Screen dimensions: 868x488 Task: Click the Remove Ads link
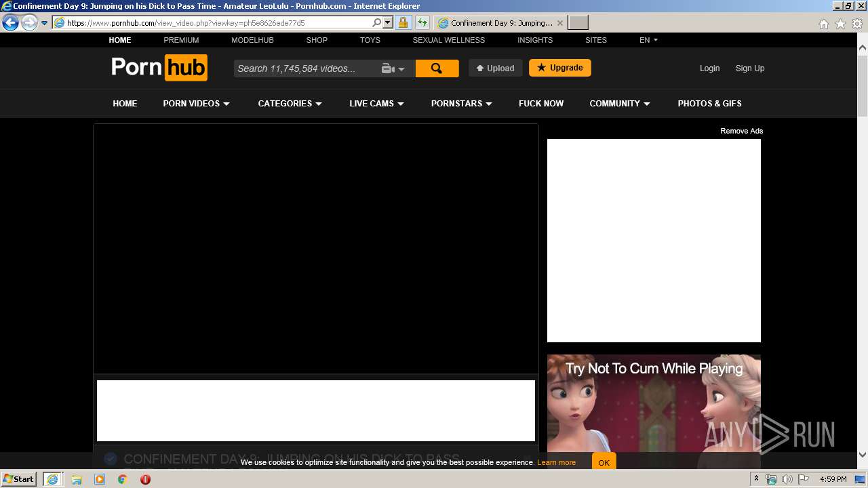741,131
